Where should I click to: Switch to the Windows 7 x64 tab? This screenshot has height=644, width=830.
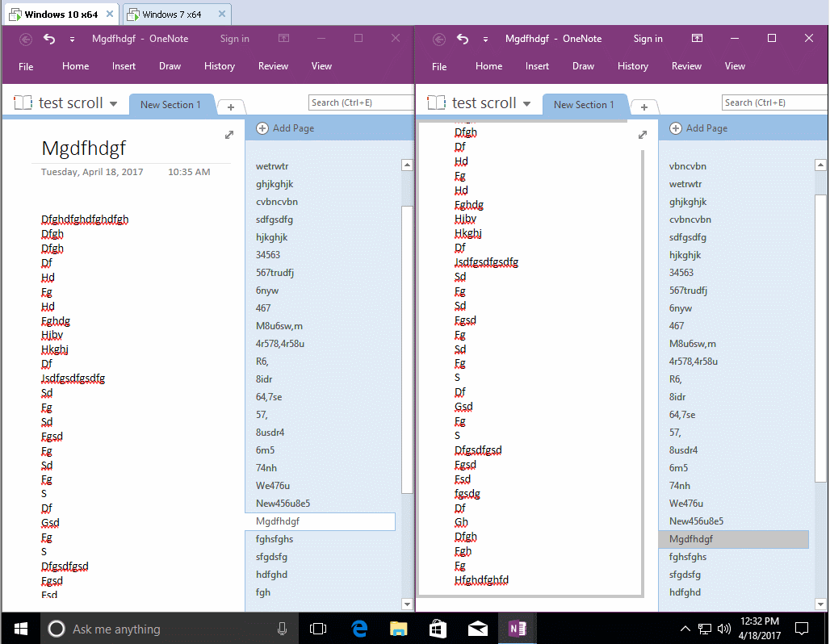170,13
